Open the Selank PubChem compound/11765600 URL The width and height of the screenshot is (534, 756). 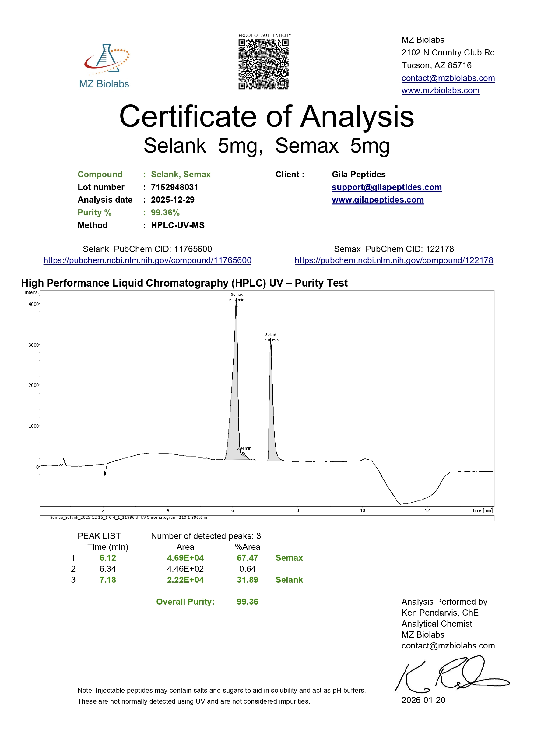coord(147,260)
